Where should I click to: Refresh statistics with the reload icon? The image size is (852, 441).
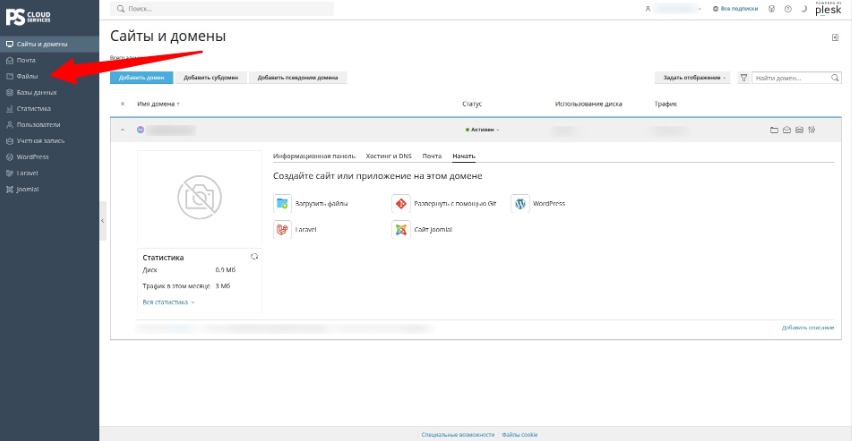(x=254, y=256)
